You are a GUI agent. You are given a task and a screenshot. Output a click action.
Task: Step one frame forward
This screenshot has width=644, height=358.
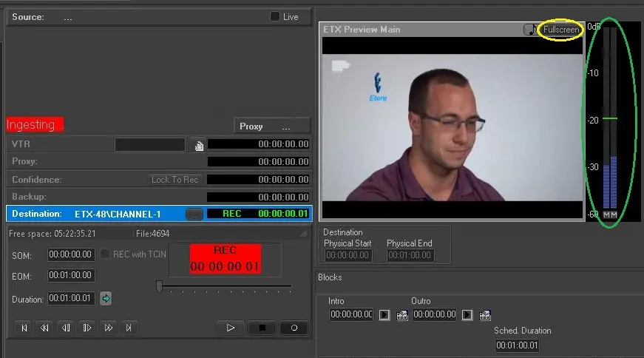[x=87, y=328]
